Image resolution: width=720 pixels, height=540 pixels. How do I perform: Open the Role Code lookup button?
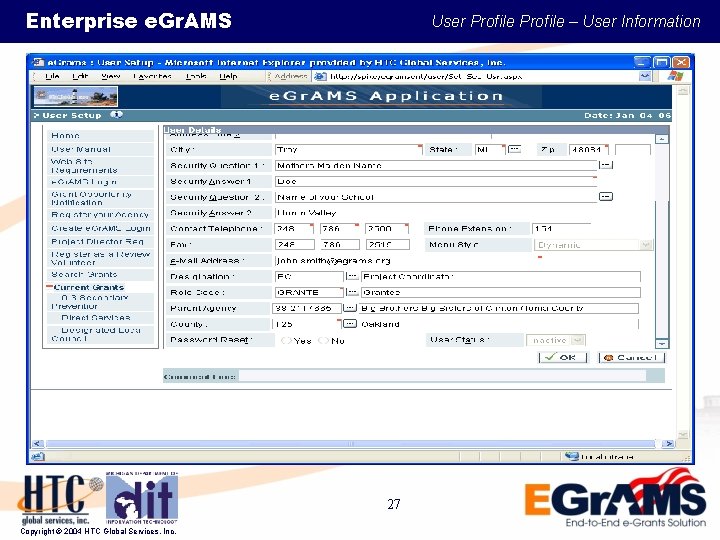[x=352, y=292]
